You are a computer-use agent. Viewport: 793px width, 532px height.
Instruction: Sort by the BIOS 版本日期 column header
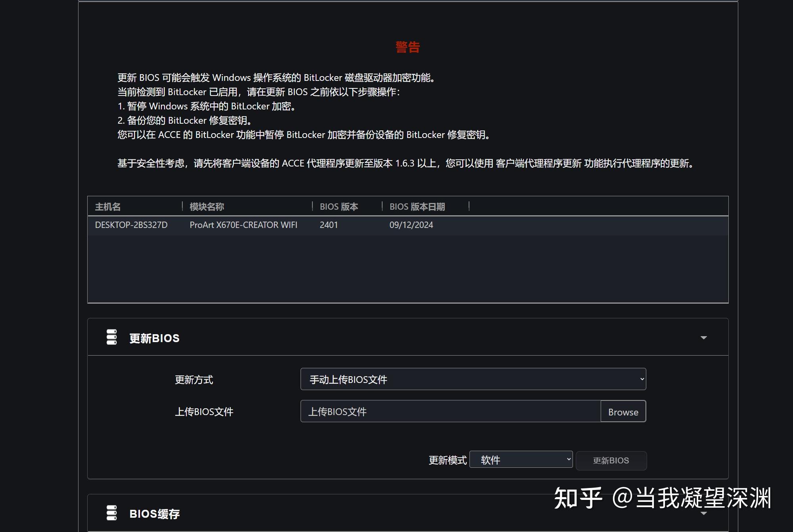[x=417, y=207]
